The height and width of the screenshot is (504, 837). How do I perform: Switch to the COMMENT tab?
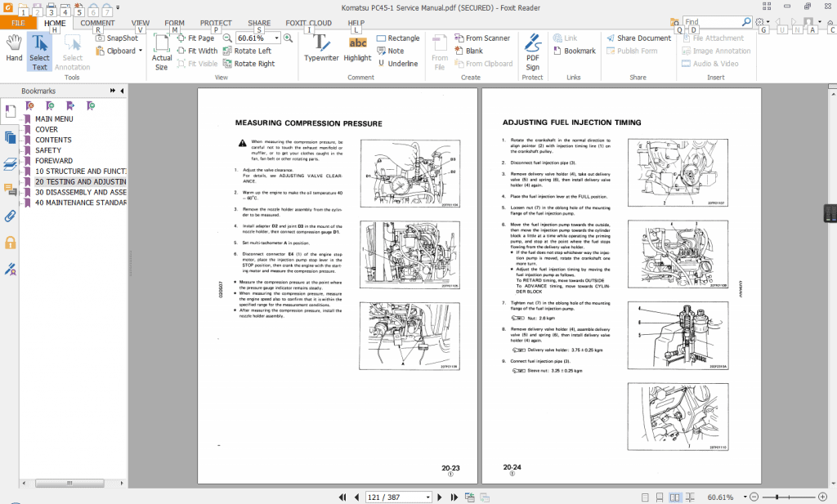point(97,23)
